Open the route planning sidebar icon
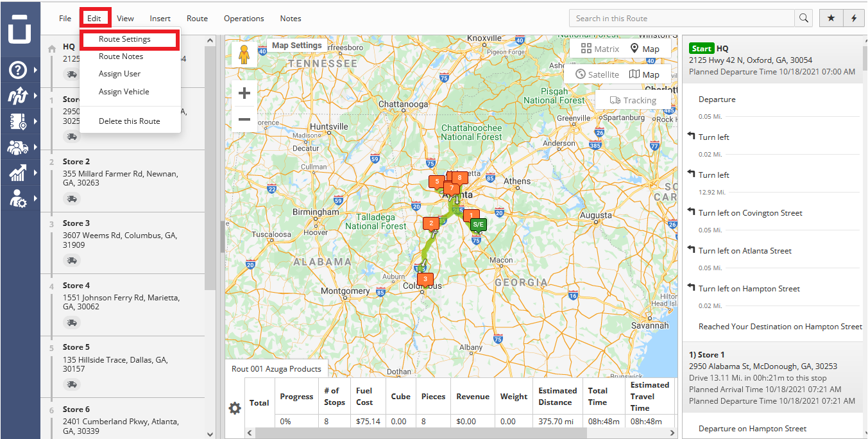868x439 pixels. 17,96
